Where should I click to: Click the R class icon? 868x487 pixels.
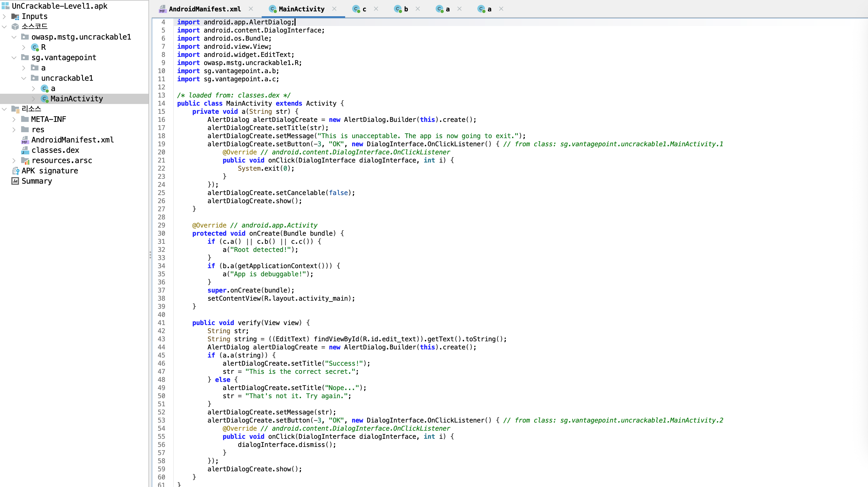(35, 47)
